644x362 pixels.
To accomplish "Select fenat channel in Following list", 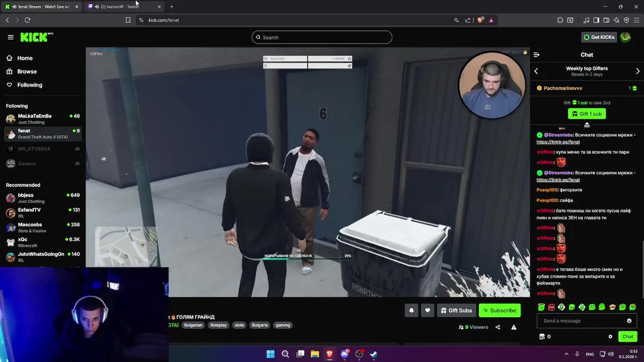I will (43, 134).
